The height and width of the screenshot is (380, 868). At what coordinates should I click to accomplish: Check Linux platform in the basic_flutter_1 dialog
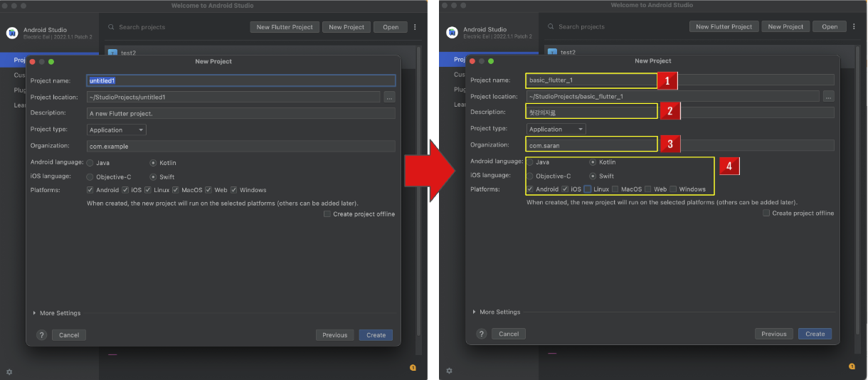(588, 189)
